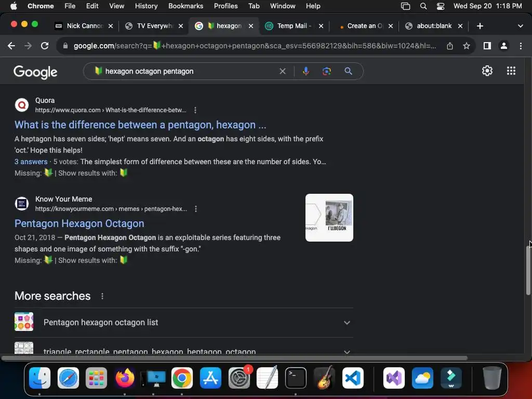532x399 pixels.
Task: Go to Google homepage via logo
Action: [35, 72]
